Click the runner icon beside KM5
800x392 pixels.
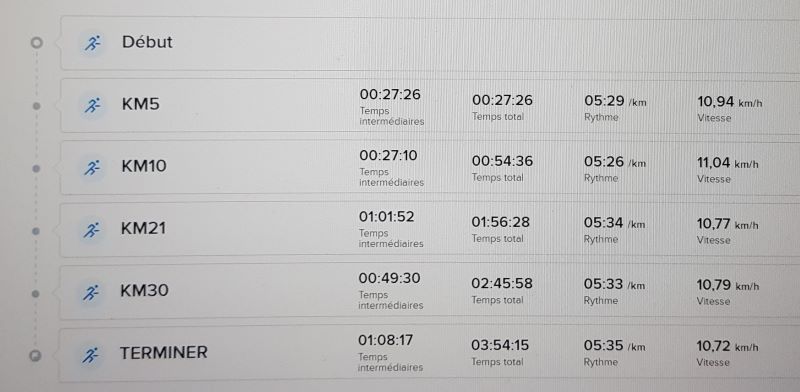click(92, 105)
